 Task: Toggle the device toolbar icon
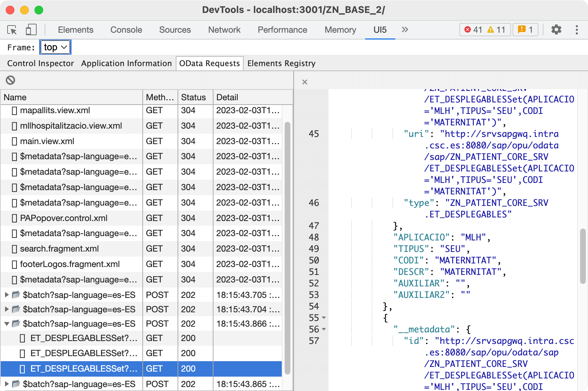pos(31,30)
